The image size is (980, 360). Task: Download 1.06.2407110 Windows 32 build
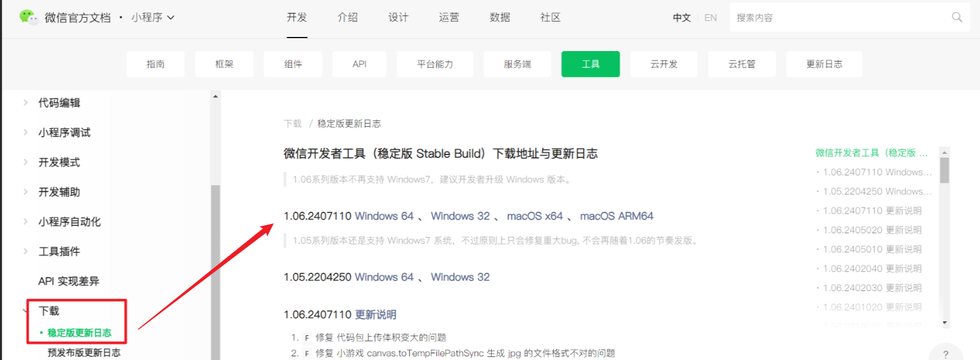460,216
